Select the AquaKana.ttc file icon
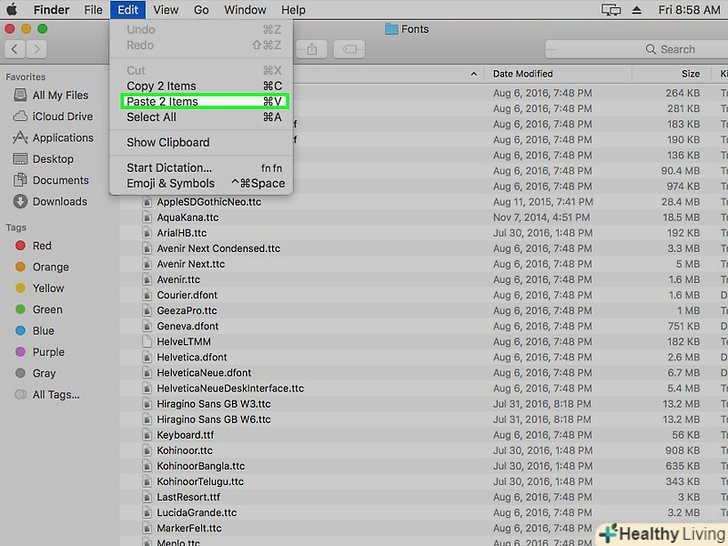The height and width of the screenshot is (546, 728). (x=147, y=217)
